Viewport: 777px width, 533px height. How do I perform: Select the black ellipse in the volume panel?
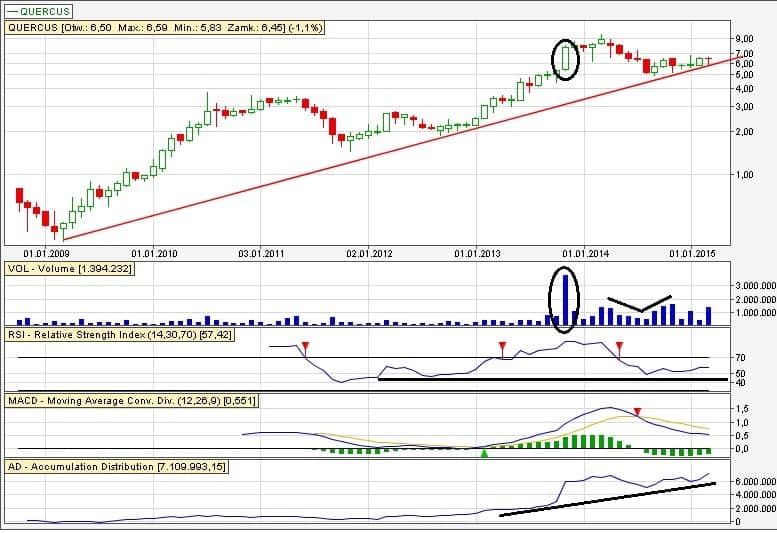pyautogui.click(x=565, y=299)
